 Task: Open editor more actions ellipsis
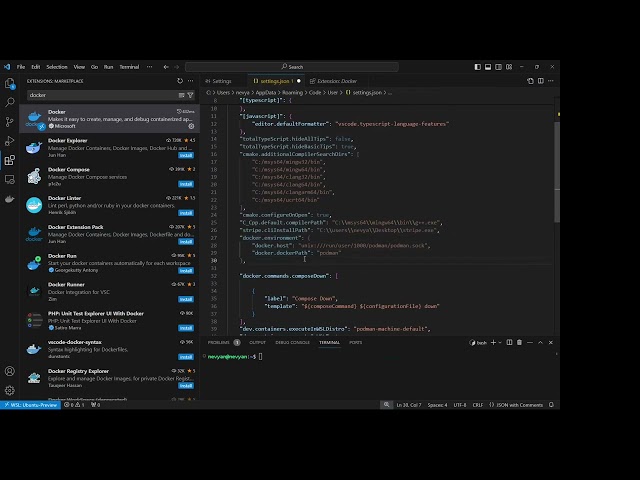click(551, 81)
